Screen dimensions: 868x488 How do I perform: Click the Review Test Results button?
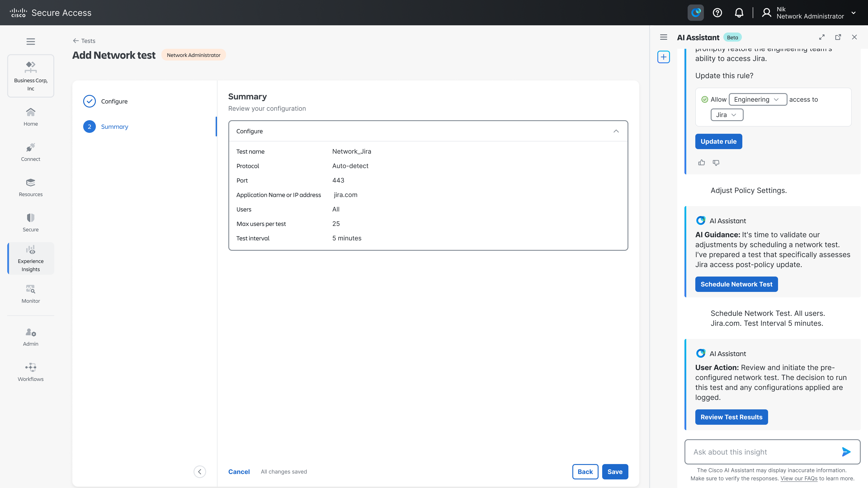[731, 417]
